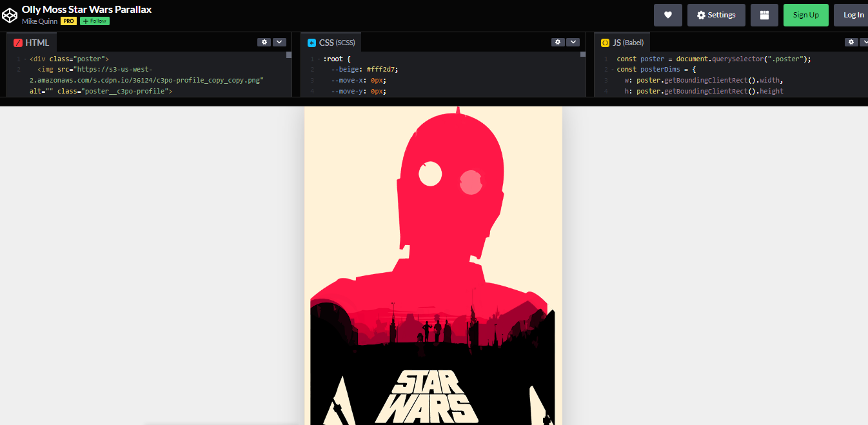Click the CodePen logo icon

pos(10,15)
